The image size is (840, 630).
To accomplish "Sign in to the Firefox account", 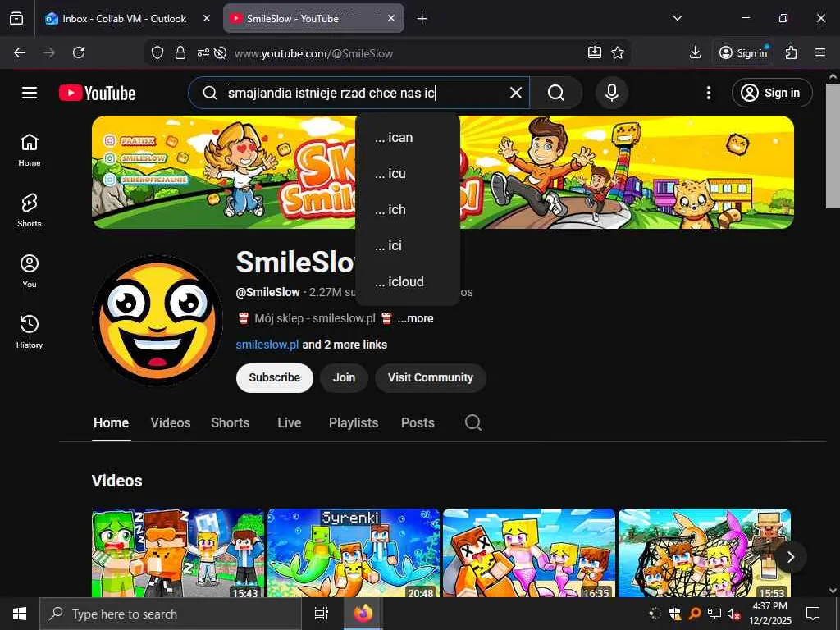I will click(743, 52).
